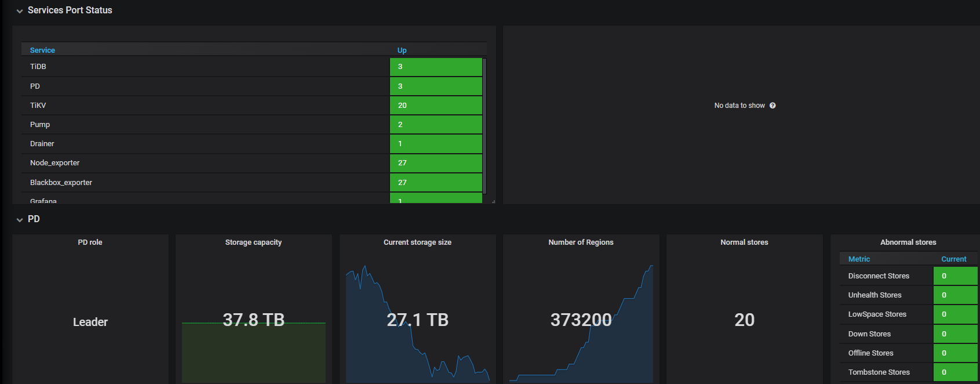The image size is (980, 384).
Task: Open the Abnormal stores panel title menu
Action: (x=908, y=242)
